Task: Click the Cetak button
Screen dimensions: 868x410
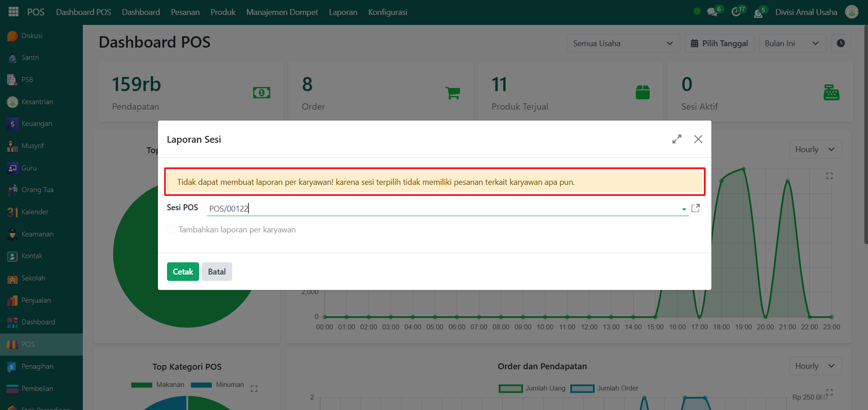Action: [x=183, y=272]
